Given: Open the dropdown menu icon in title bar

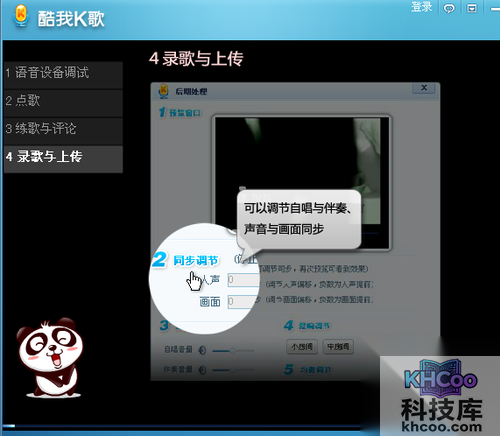Looking at the screenshot, I should (472, 8).
